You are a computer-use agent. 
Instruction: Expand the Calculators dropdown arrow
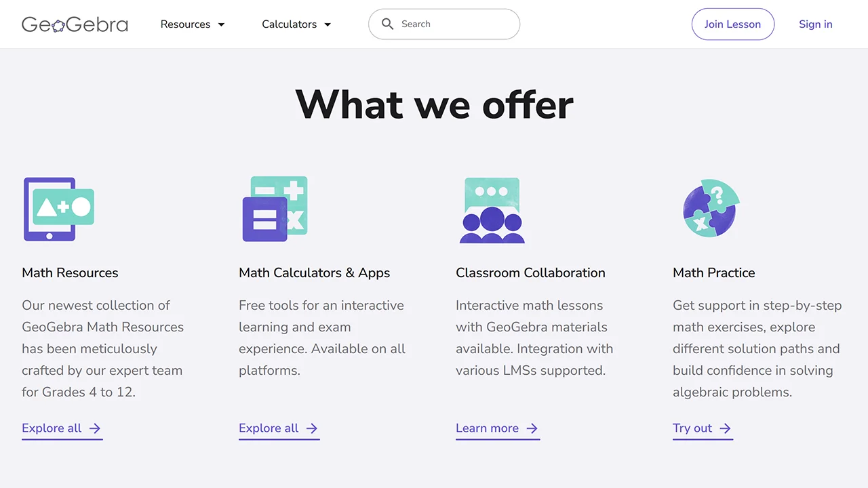click(x=328, y=24)
